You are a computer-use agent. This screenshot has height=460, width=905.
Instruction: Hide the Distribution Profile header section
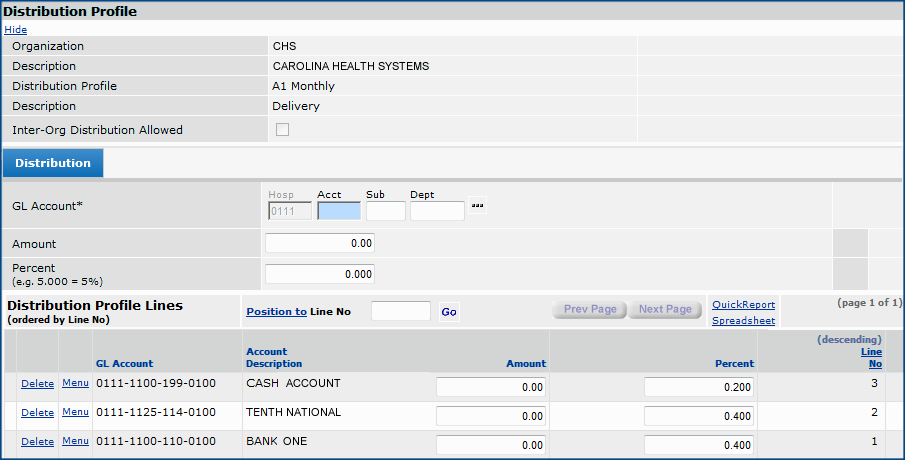[x=16, y=30]
